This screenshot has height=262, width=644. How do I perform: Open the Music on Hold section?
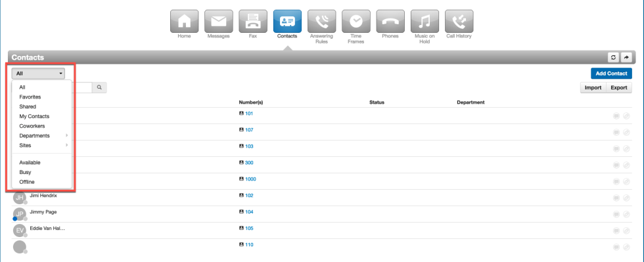tap(425, 22)
